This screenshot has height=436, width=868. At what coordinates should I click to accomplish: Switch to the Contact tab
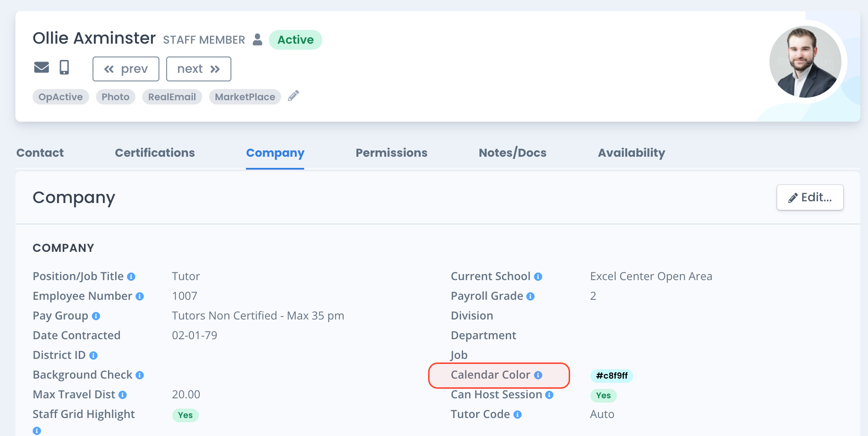click(x=40, y=153)
